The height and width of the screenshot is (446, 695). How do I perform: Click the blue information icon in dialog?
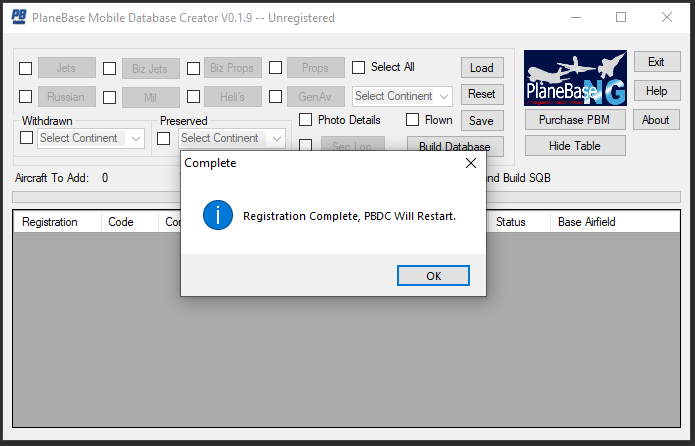(x=218, y=215)
